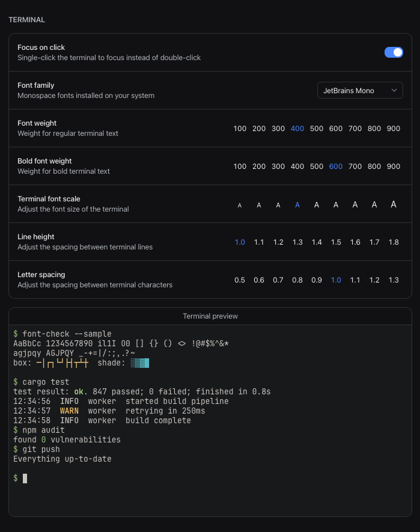The height and width of the screenshot is (532, 420).
Task: Set Letter spacing to 0.6
Action: click(259, 280)
